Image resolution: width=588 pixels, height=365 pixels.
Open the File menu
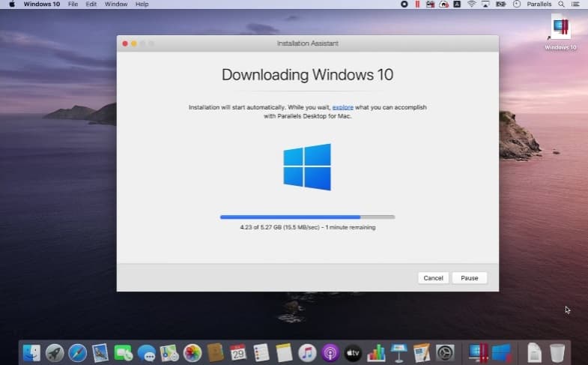click(x=73, y=4)
